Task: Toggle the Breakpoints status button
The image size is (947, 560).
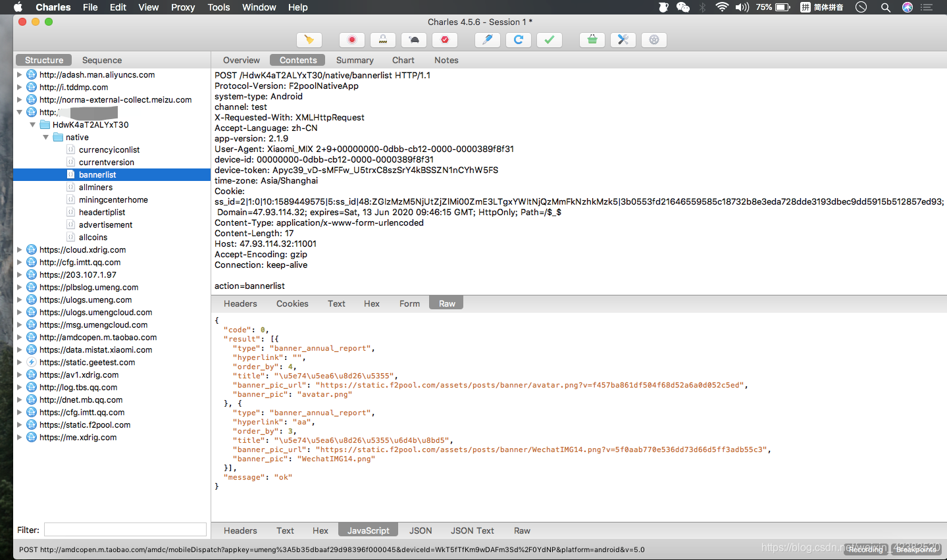Action: click(x=916, y=549)
